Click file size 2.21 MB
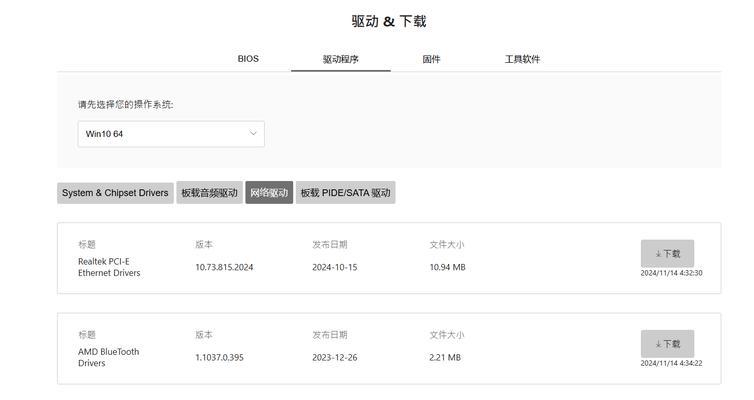Viewport: 754px width, 400px height. click(x=445, y=358)
